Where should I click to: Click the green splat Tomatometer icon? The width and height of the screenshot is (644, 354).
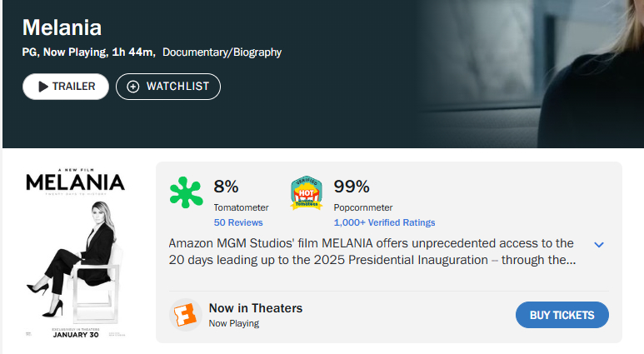(187, 192)
